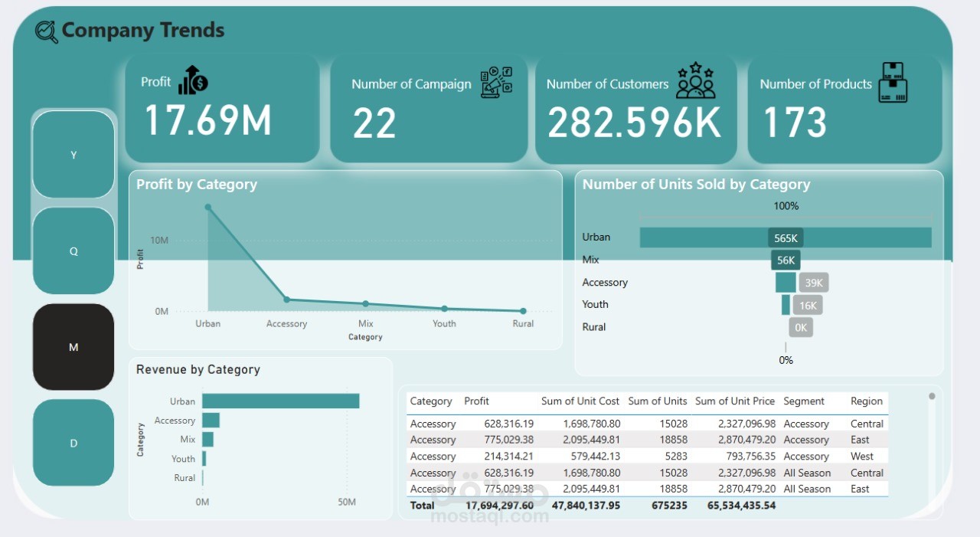Viewport: 980px width, 537px height.
Task: Select the Q quarter filter button
Action: click(x=73, y=251)
